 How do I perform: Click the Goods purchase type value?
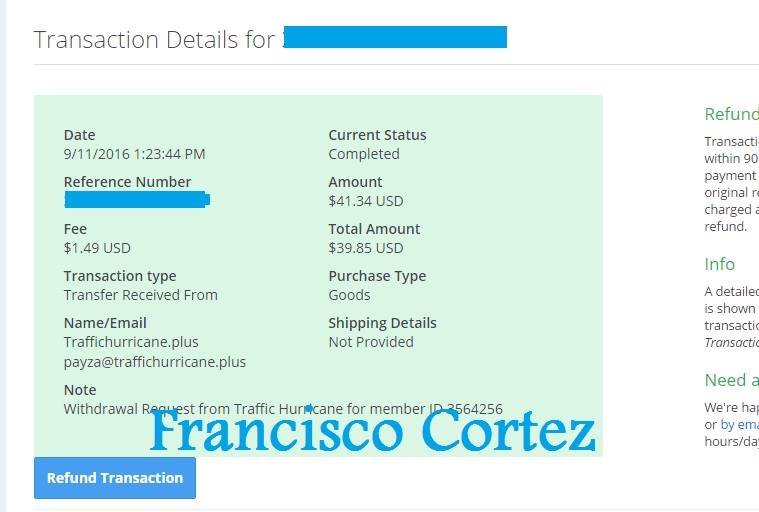[x=349, y=295]
